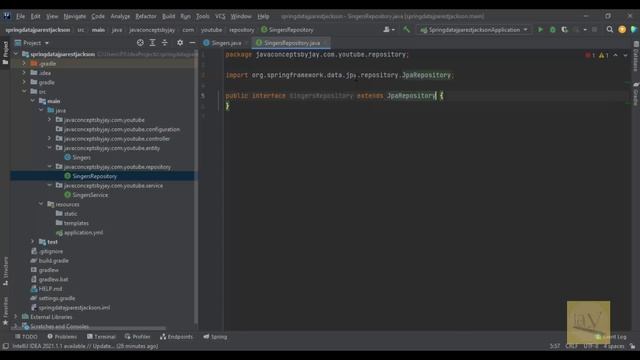Open the Refactor menu
Image resolution: width=640 pixels, height=360 pixels.
(146, 16)
